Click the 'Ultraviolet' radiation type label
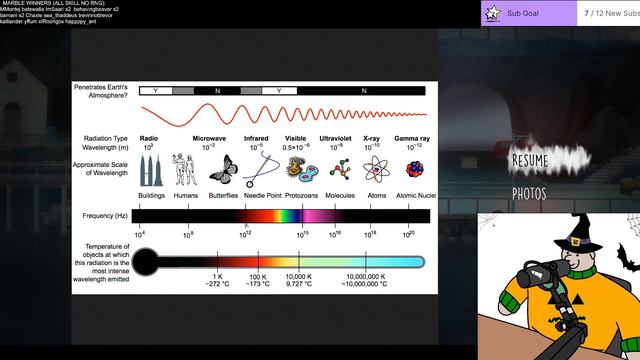640x360 pixels. point(336,139)
